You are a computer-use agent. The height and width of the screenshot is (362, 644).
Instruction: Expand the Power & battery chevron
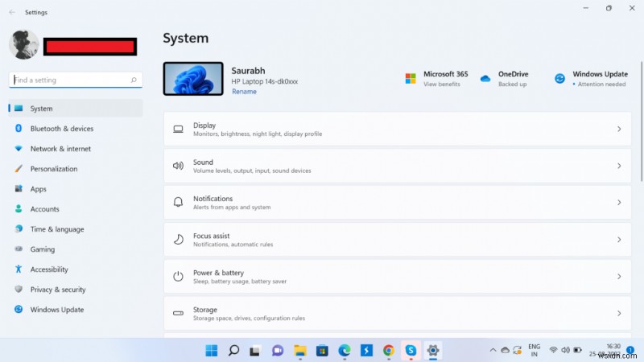[x=619, y=277]
